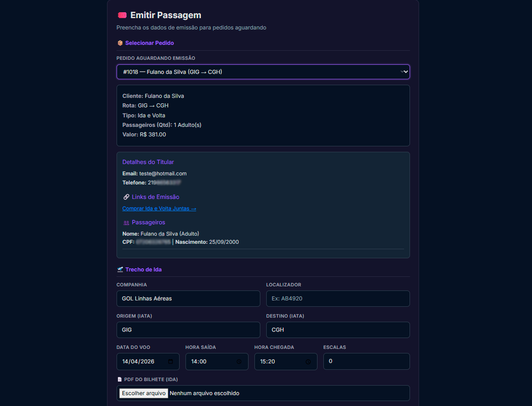Click the document icon beside PDF do Bilhete
Image resolution: width=532 pixels, height=406 pixels.
[x=120, y=379]
